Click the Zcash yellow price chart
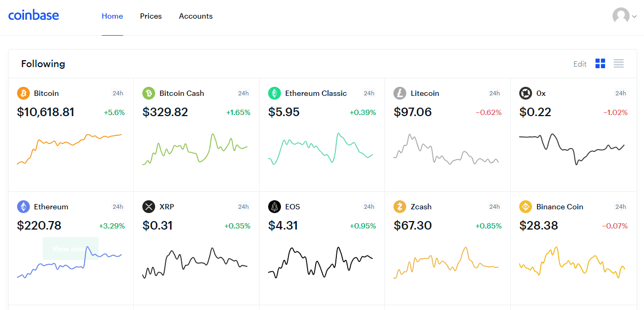 (x=446, y=262)
